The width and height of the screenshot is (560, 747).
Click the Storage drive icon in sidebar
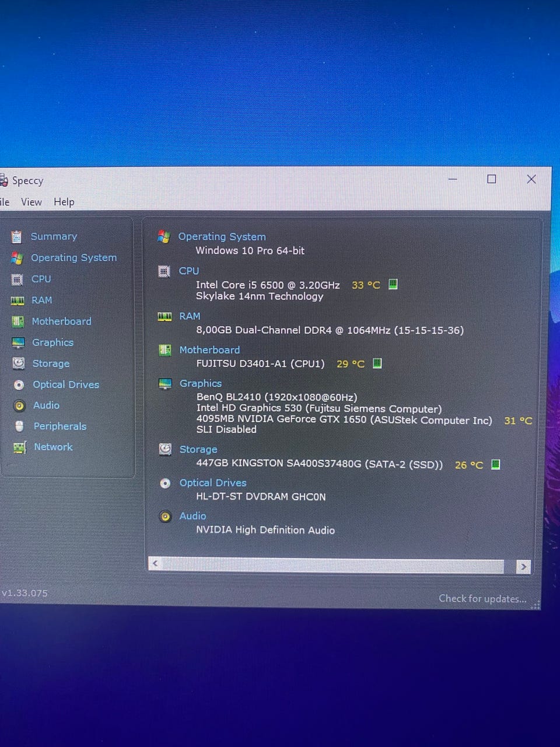pyautogui.click(x=19, y=364)
